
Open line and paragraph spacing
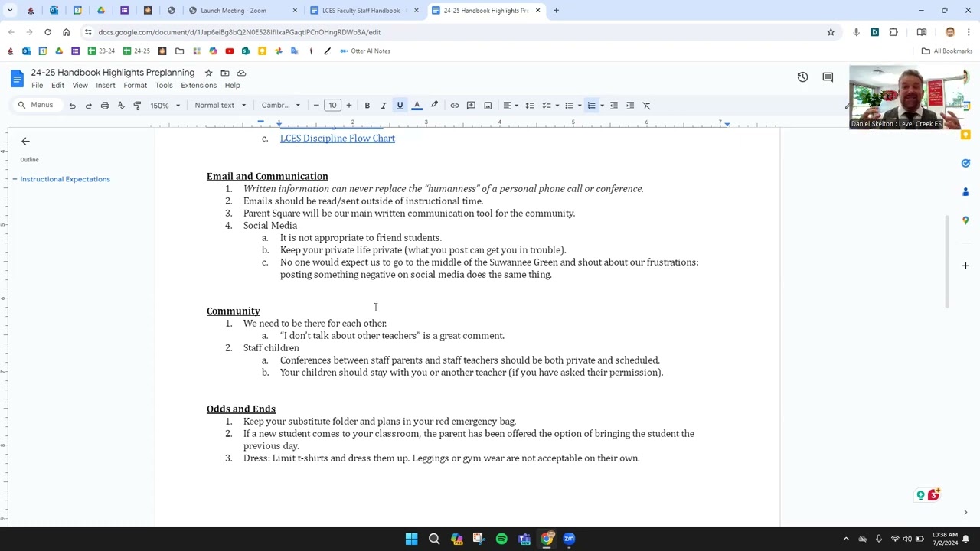529,106
